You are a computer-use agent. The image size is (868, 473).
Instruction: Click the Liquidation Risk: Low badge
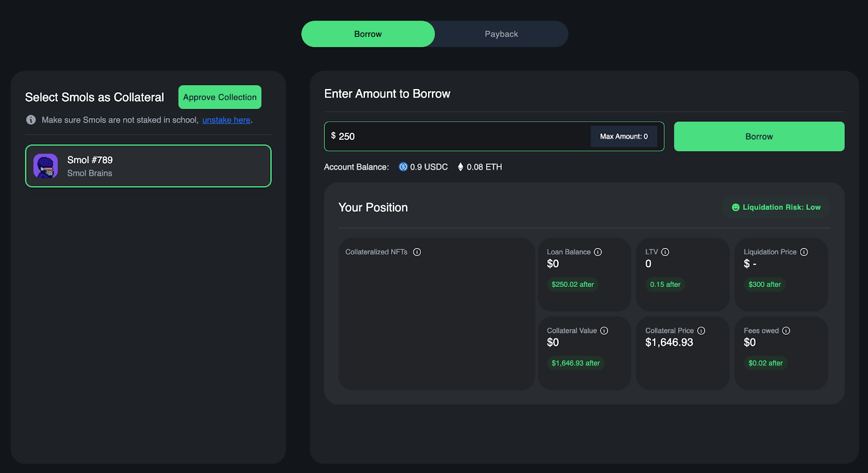click(776, 207)
